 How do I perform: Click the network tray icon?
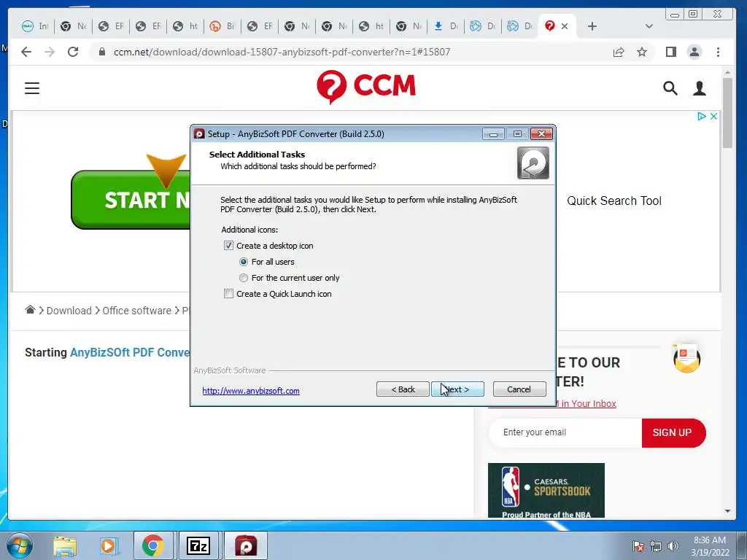(x=656, y=546)
